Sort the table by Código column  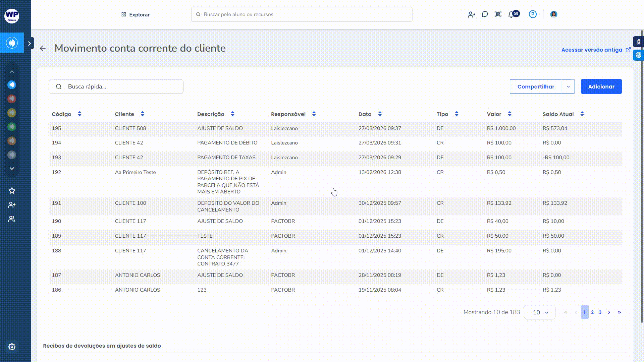tap(79, 114)
